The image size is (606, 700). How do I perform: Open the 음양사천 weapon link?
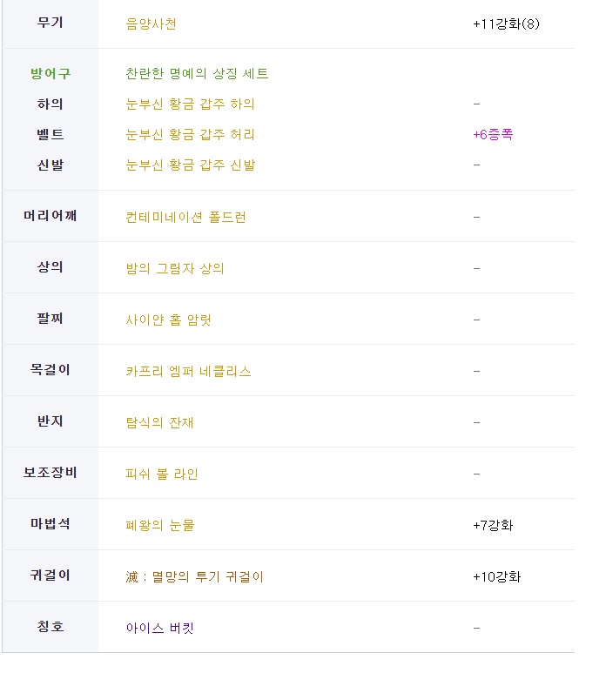151,24
